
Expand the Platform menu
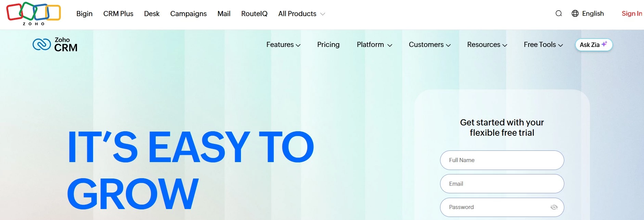pyautogui.click(x=374, y=45)
